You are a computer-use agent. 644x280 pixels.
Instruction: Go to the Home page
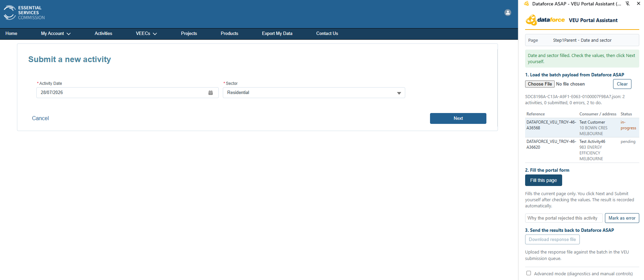click(x=11, y=34)
